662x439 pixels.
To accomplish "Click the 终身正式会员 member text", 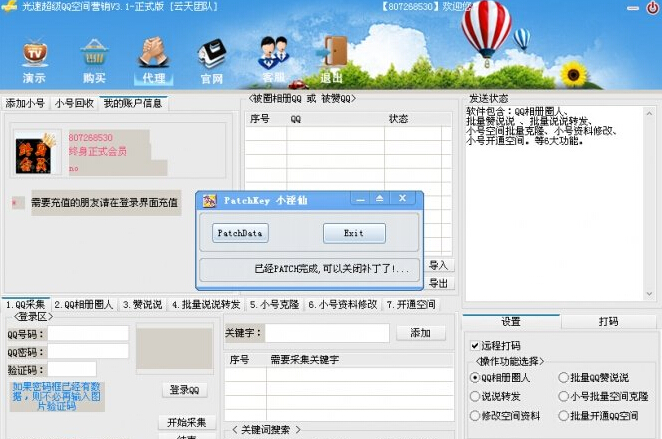I will 98,152.
